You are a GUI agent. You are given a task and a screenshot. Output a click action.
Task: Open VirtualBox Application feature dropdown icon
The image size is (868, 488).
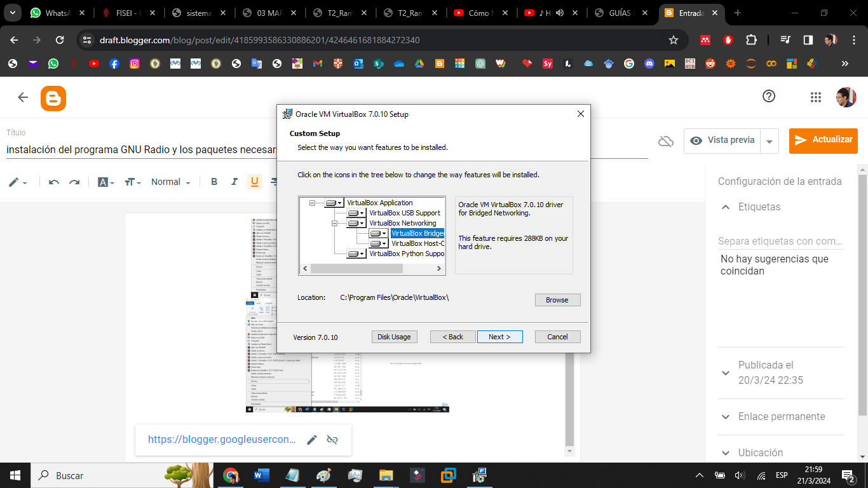334,203
